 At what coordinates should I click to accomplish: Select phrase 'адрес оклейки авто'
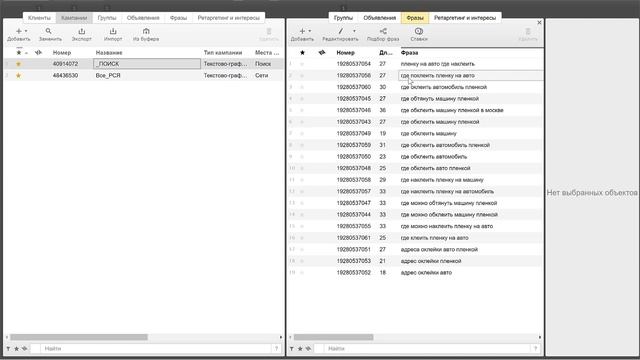point(426,273)
